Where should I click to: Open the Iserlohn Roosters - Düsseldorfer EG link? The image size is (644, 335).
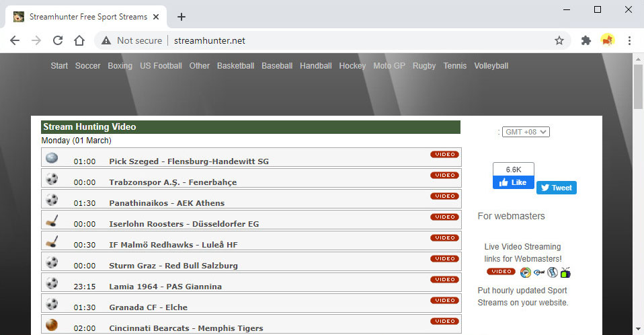coord(184,224)
